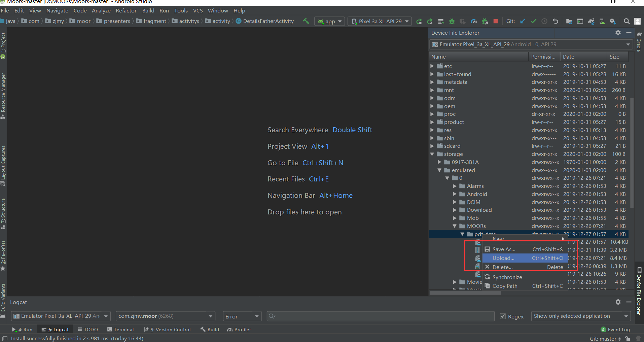Screen dimensions: 644x342
Task: Hide the Logcat panel
Action: [629, 302]
